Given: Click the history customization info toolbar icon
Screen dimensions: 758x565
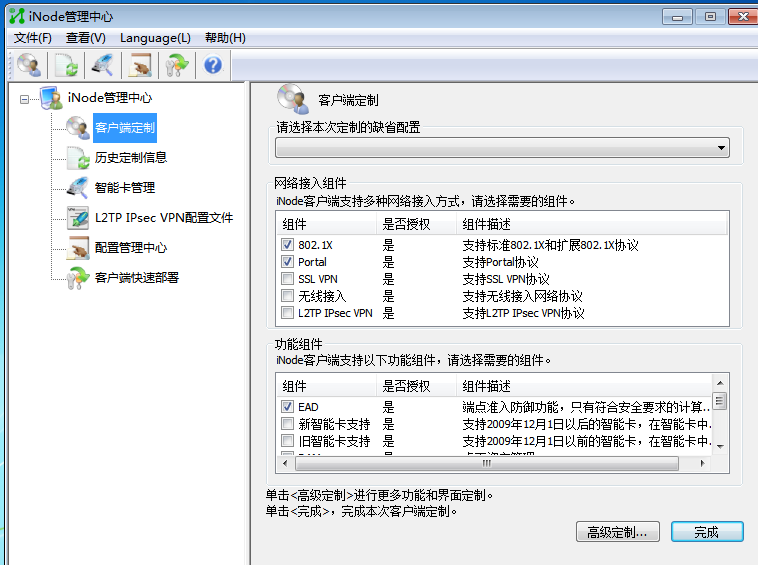Looking at the screenshot, I should pos(66,65).
